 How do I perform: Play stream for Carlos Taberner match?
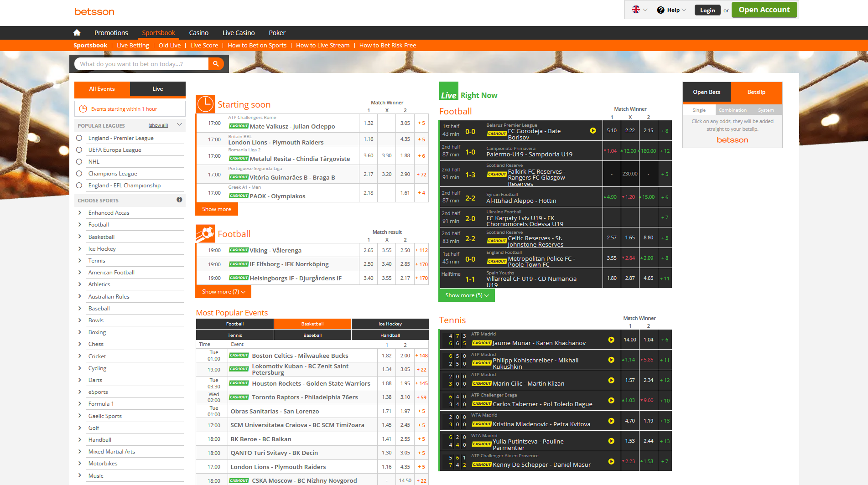611,401
